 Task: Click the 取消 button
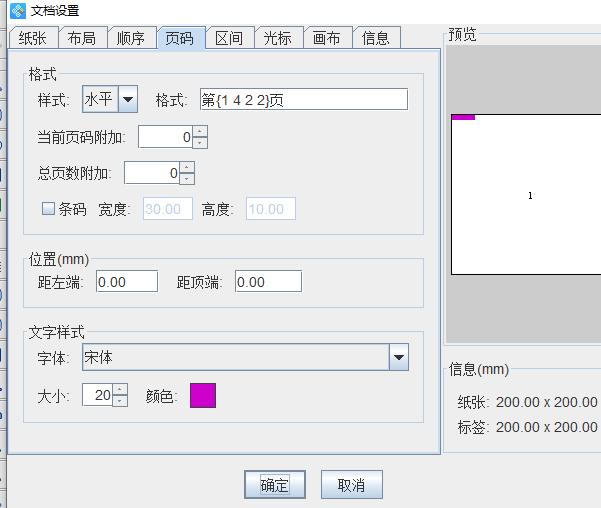coord(351,485)
